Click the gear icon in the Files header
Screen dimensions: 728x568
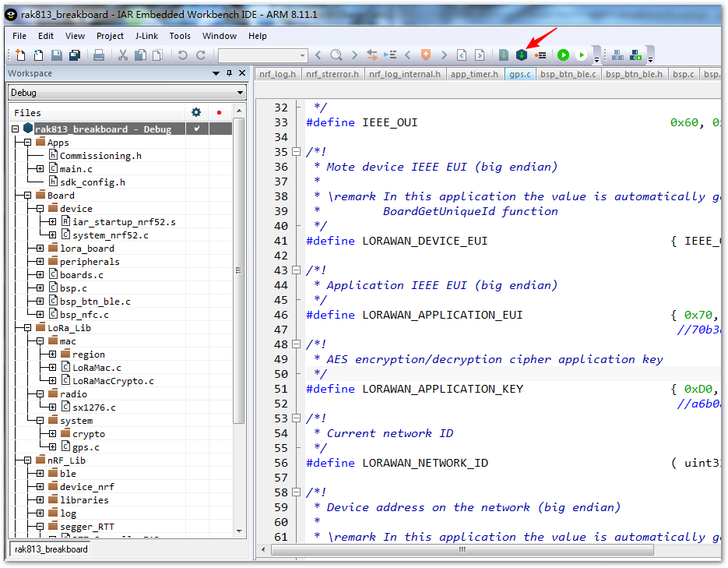coord(196,112)
